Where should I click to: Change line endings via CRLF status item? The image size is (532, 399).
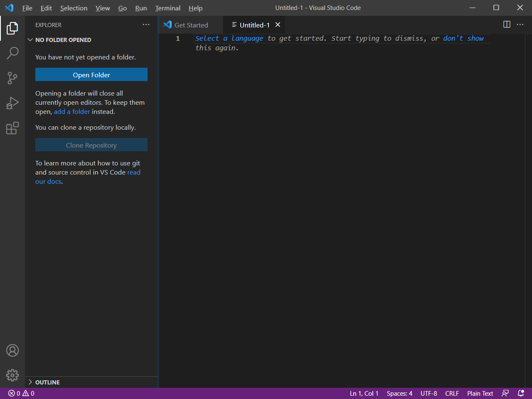pyautogui.click(x=452, y=393)
